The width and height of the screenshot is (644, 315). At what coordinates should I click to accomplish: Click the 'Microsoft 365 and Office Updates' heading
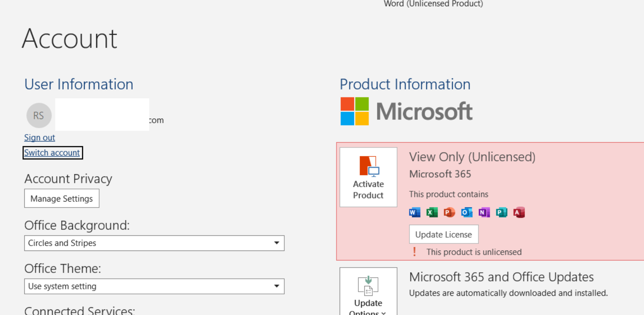tap(501, 277)
